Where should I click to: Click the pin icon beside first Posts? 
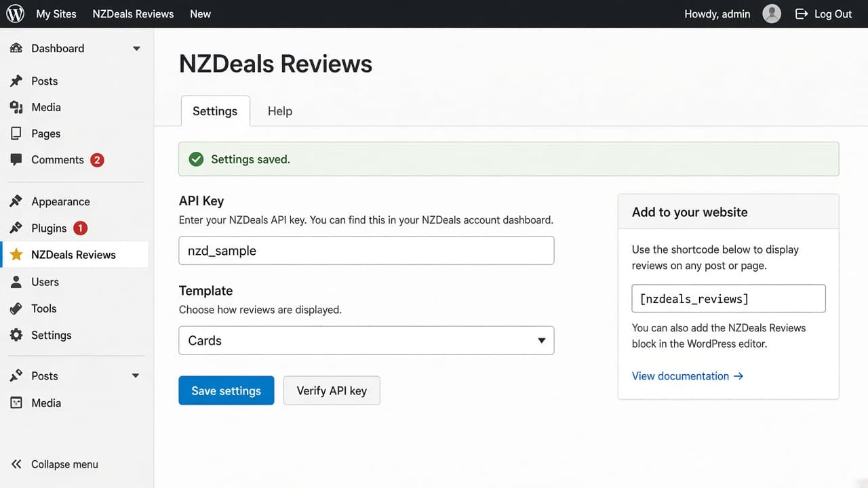coord(16,81)
